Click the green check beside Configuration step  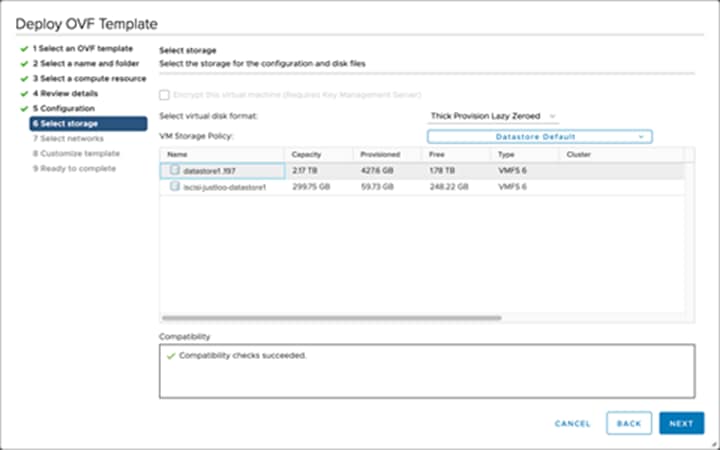coord(24,109)
